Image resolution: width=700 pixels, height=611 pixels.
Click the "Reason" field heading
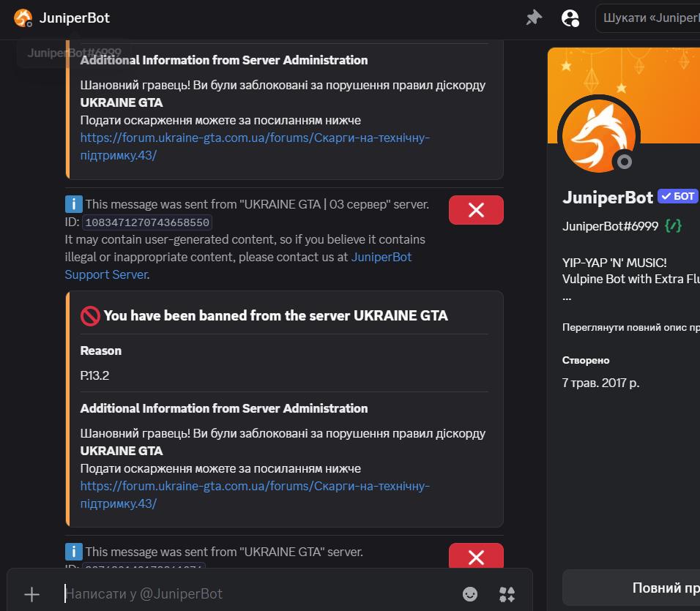coord(101,351)
